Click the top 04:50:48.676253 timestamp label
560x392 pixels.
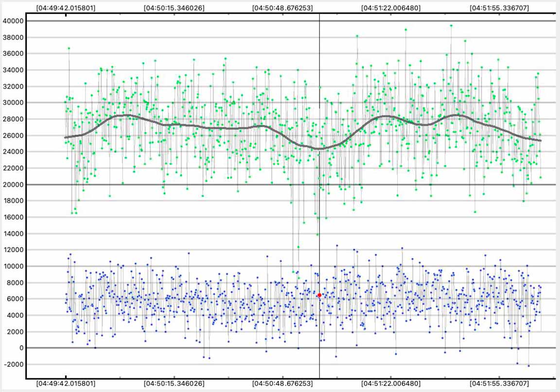pyautogui.click(x=282, y=8)
